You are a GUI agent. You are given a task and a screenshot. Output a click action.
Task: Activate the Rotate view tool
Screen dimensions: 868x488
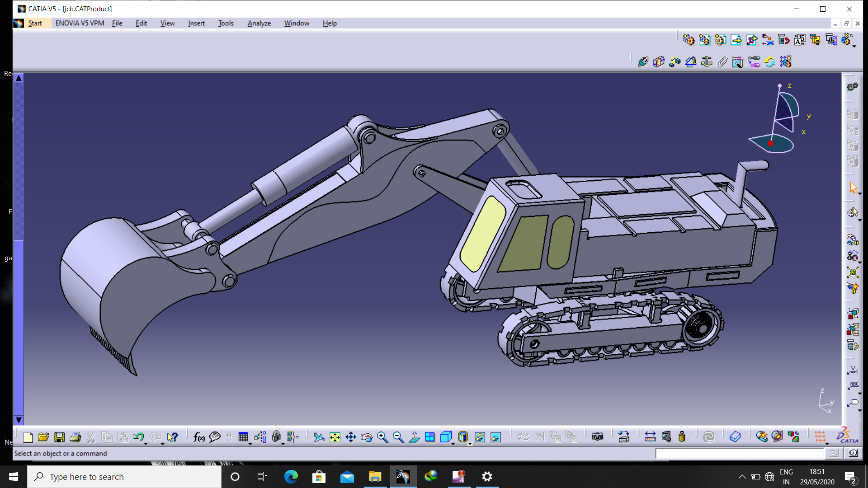point(367,437)
